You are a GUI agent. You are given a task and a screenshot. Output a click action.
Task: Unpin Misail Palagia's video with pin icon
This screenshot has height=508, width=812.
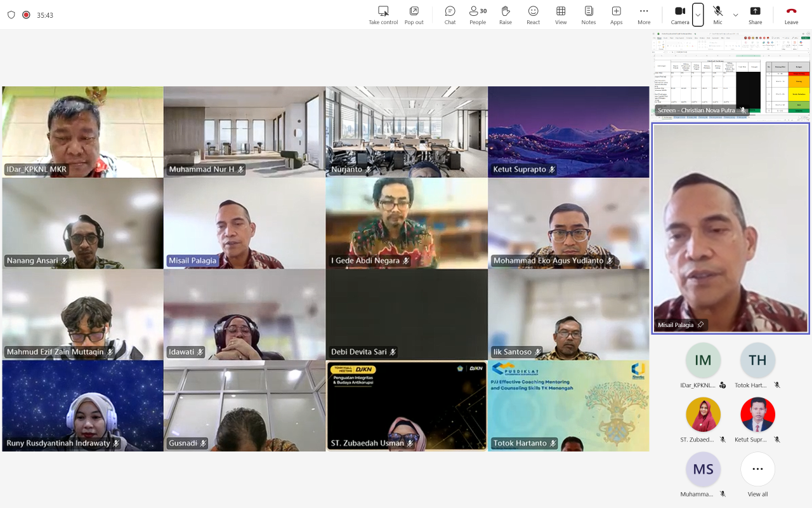click(700, 325)
